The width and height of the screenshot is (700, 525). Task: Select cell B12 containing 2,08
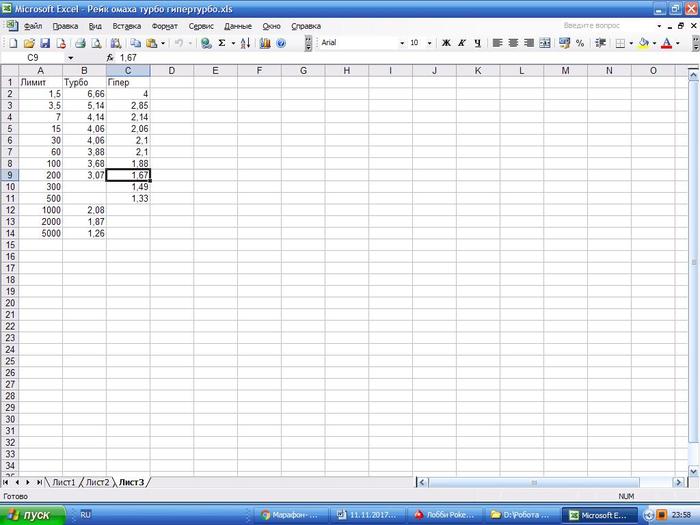point(84,210)
